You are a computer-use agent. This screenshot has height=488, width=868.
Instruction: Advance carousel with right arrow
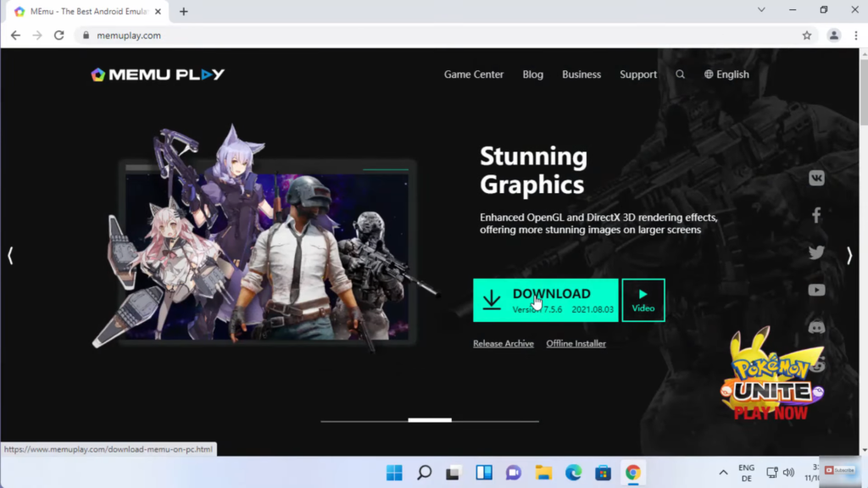coord(849,256)
